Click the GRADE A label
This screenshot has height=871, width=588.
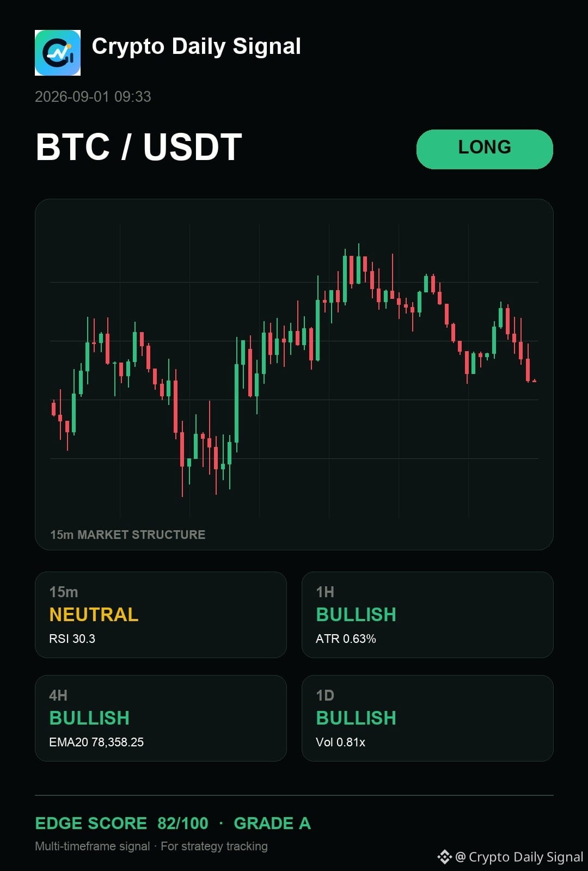pyautogui.click(x=272, y=823)
